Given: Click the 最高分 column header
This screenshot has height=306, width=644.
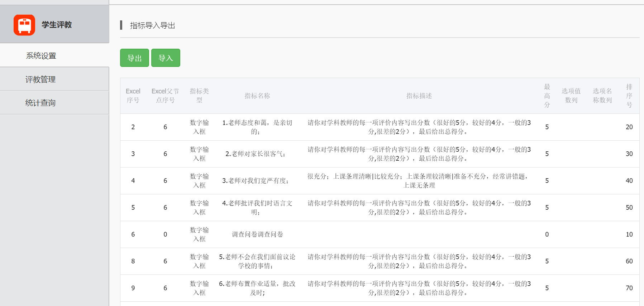Looking at the screenshot, I should (547, 96).
